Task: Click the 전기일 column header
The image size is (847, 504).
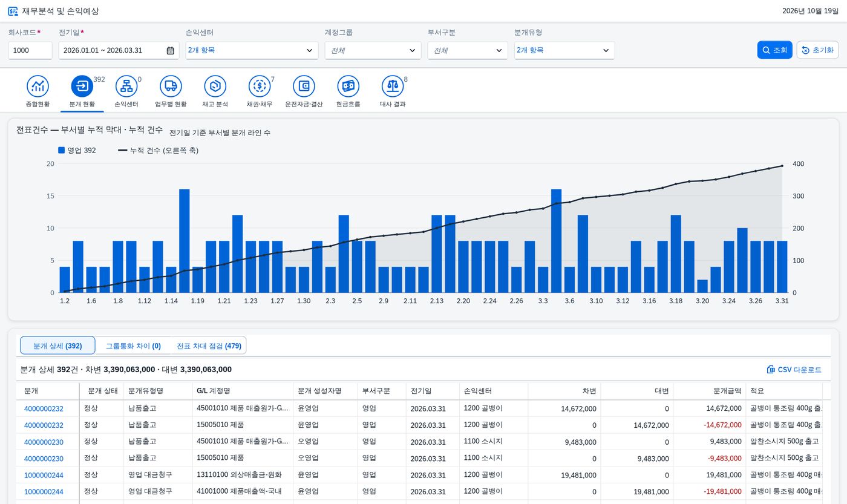Action: [433, 391]
